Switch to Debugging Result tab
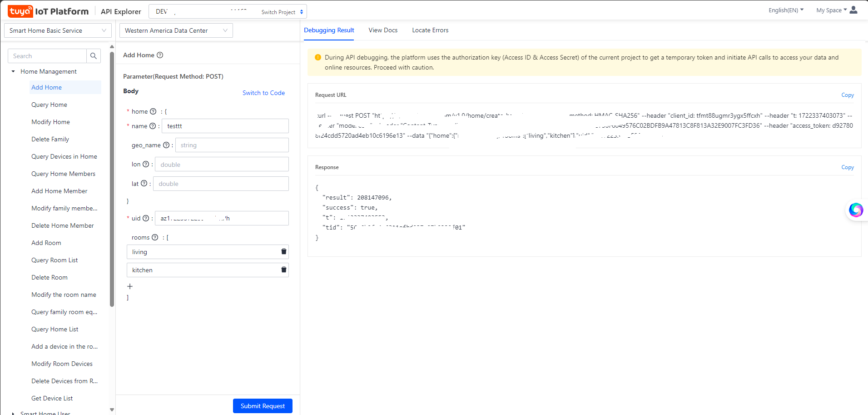The image size is (868, 415). pos(329,30)
